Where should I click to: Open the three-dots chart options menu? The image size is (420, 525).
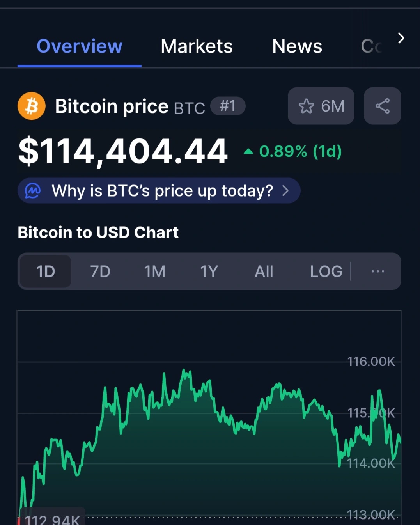point(377,271)
